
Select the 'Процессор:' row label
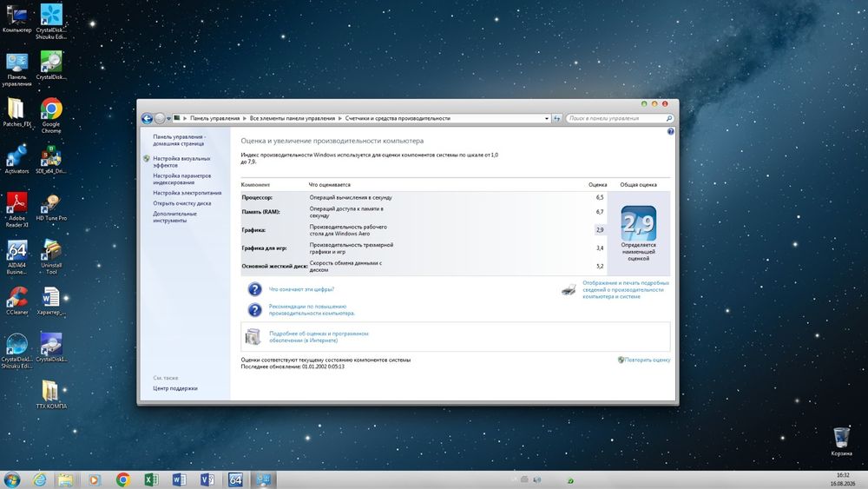click(257, 197)
